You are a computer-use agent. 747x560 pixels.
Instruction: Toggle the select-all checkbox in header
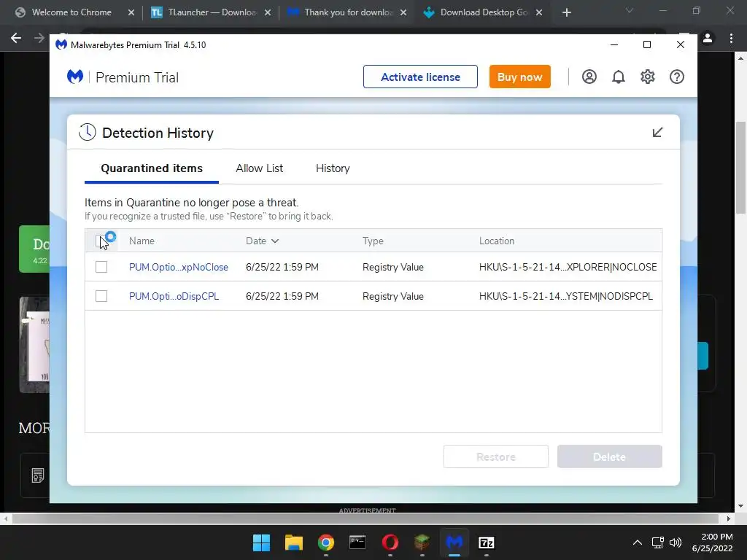point(101,241)
